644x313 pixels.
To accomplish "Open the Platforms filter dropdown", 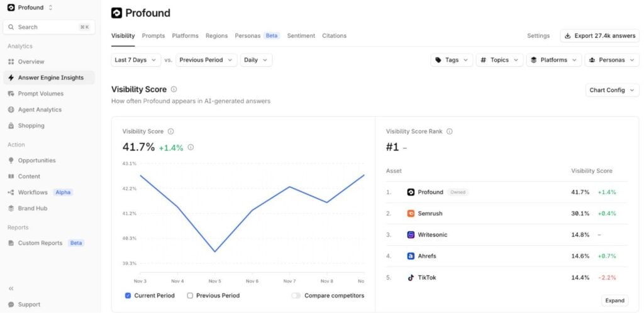I will [x=554, y=60].
